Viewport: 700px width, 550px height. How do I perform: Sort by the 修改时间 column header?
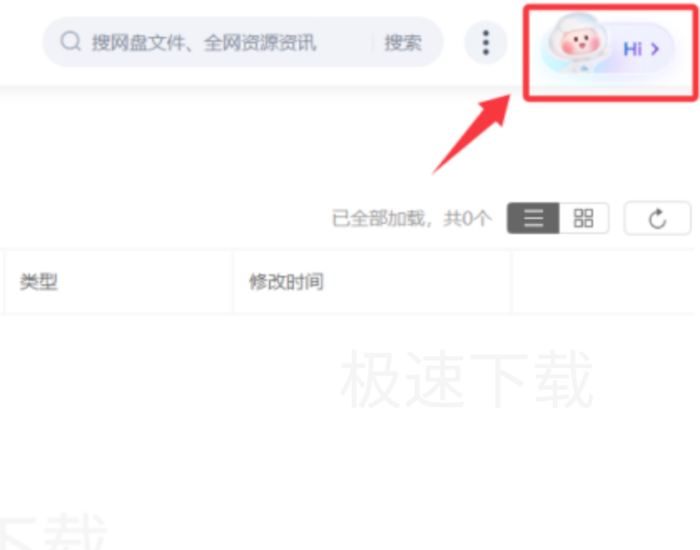[x=286, y=282]
